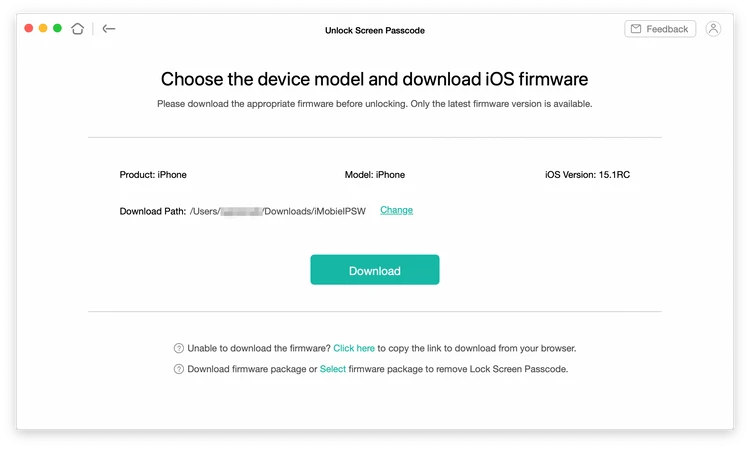
Task: Click the 'Model: iPhone' label
Action: [x=375, y=175]
